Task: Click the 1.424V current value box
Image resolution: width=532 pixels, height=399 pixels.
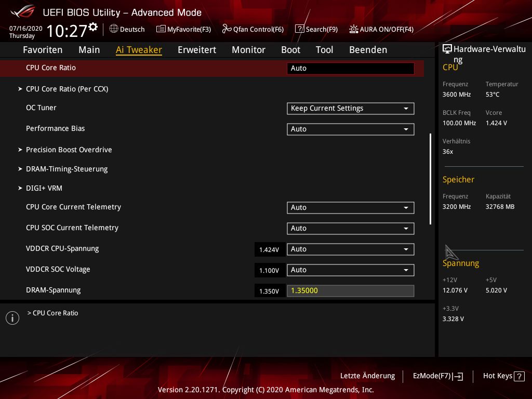Action: click(270, 250)
